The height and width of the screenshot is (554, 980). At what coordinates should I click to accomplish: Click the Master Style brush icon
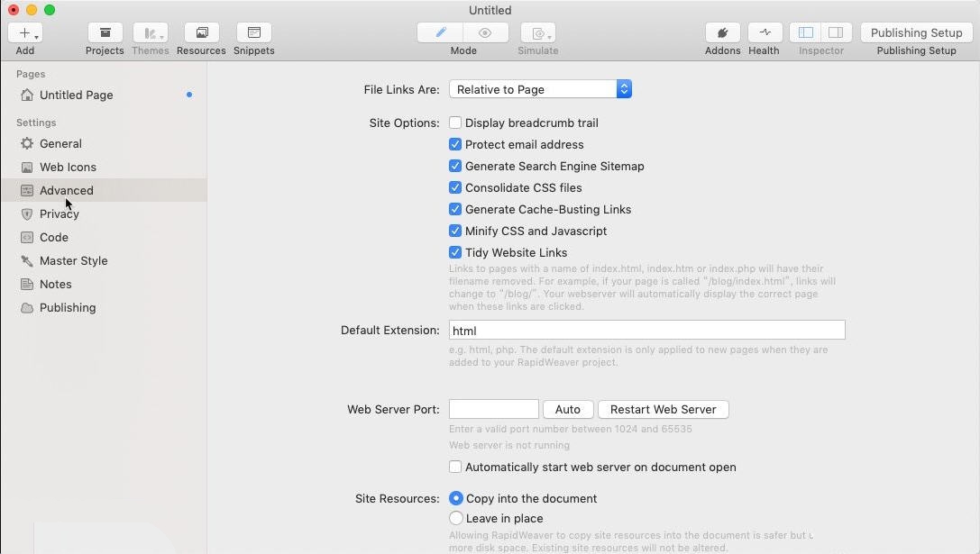click(27, 261)
